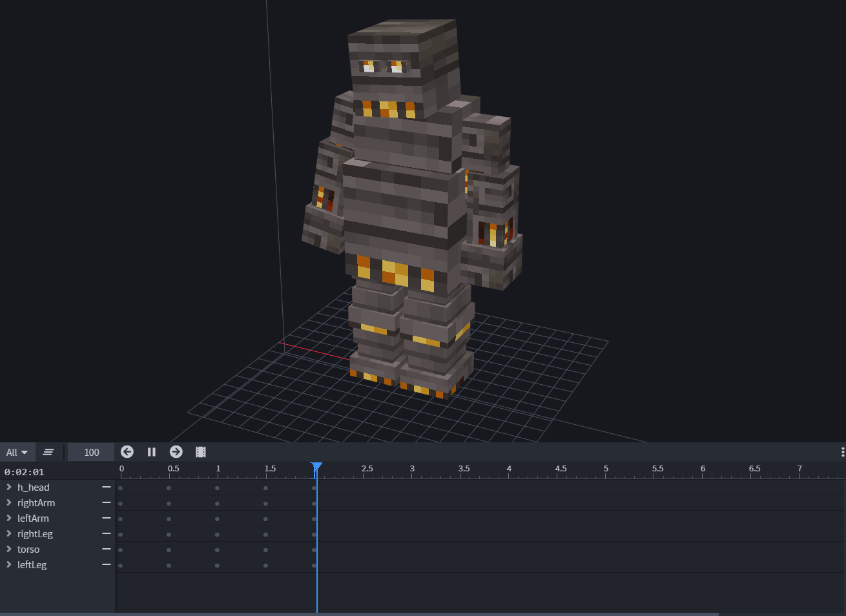Viewport: 846px width, 616px height.
Task: Select the torso bone label
Action: [x=28, y=549]
